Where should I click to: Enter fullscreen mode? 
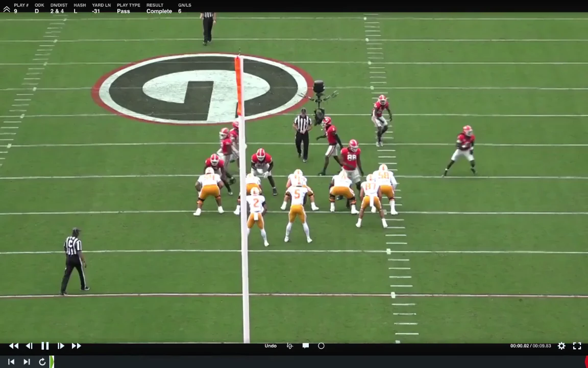pos(577,346)
